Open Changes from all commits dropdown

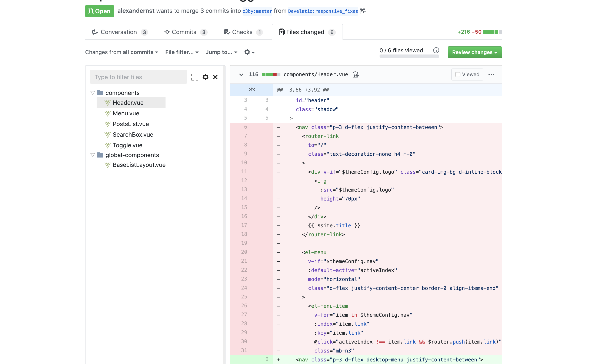[x=122, y=52]
